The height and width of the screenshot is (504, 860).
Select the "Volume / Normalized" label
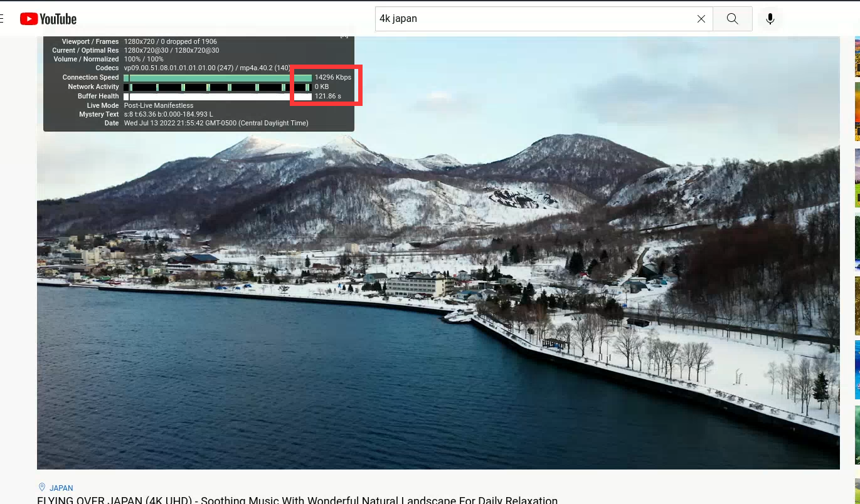(x=86, y=59)
